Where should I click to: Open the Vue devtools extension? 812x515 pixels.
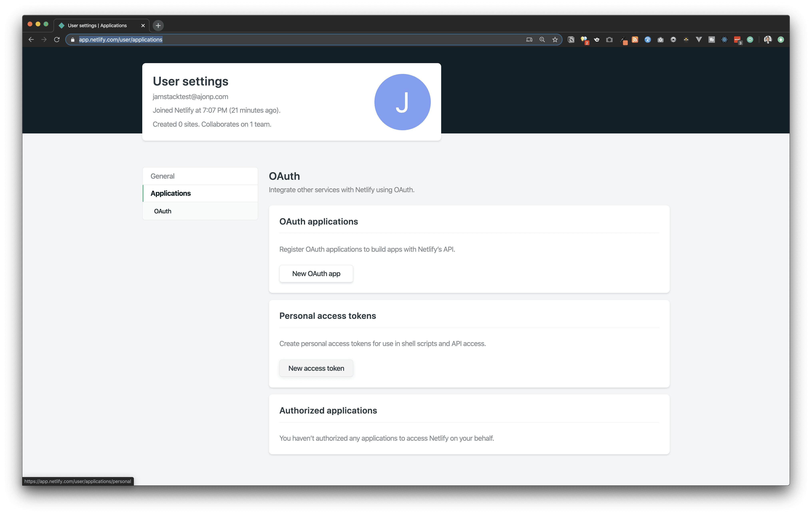[x=699, y=39]
